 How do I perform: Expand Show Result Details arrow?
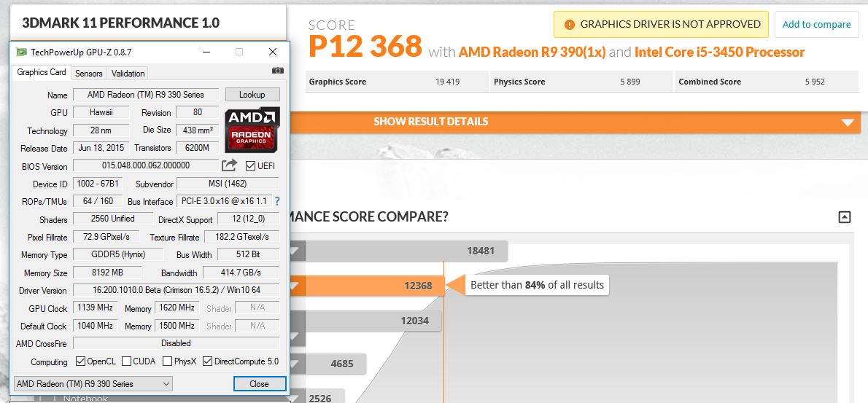847,122
